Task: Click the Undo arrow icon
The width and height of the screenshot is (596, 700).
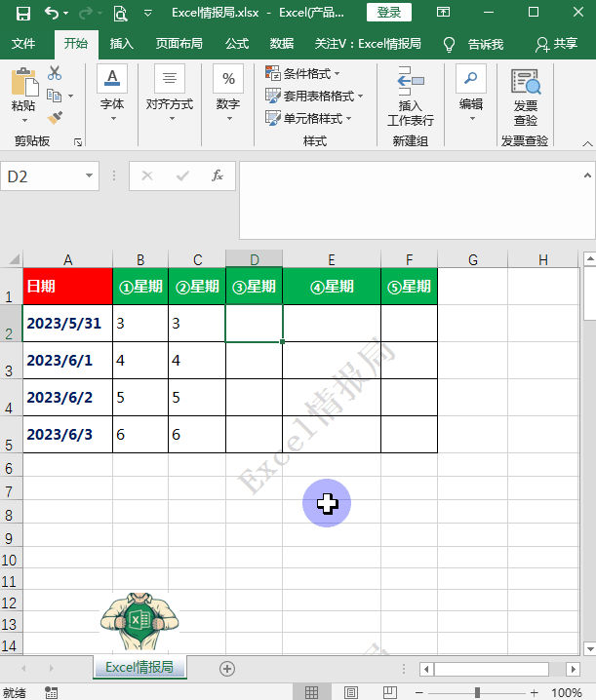Action: pos(52,13)
